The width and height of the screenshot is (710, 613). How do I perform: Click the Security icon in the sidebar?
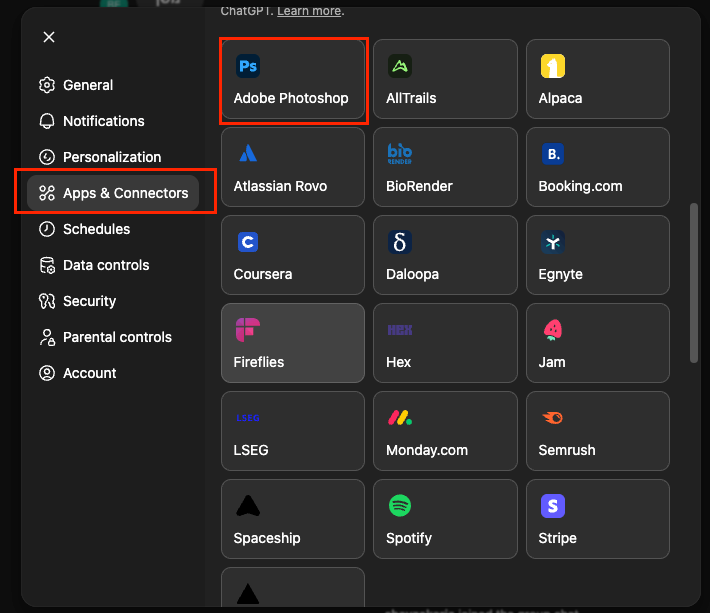[47, 301]
